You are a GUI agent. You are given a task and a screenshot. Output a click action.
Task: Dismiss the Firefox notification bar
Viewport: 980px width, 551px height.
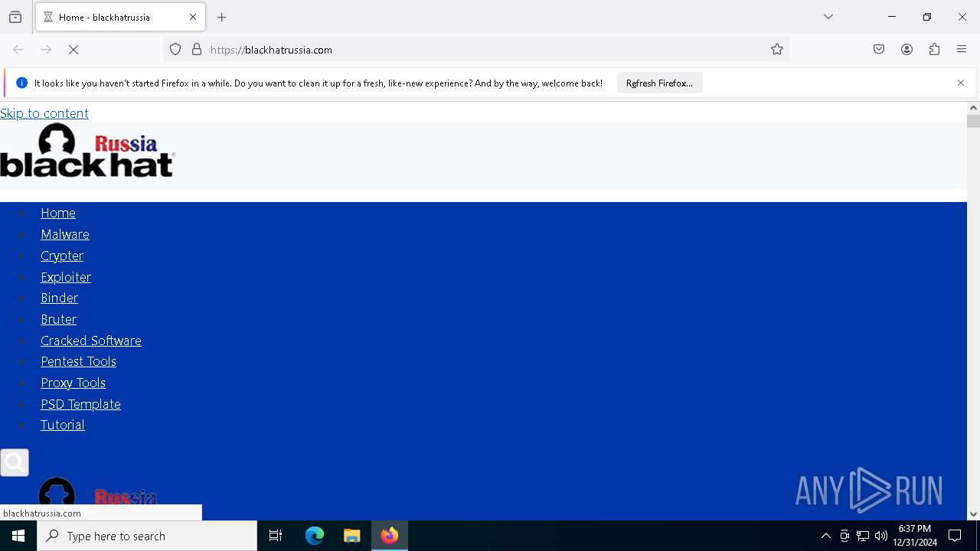pyautogui.click(x=961, y=83)
